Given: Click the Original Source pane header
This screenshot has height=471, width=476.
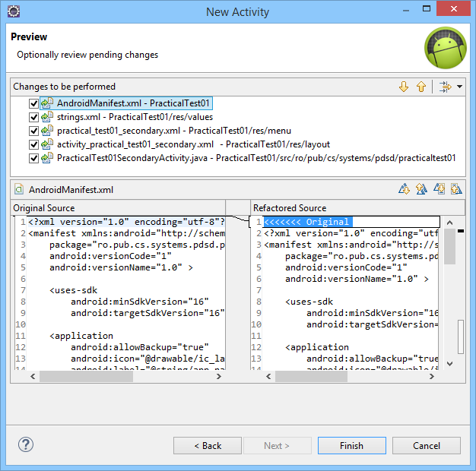Looking at the screenshot, I should coord(118,207).
